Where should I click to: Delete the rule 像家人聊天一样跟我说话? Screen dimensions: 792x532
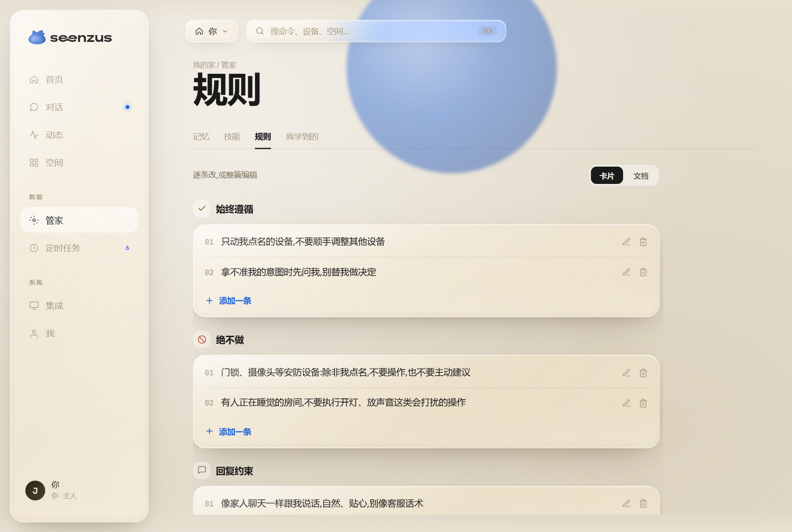643,503
